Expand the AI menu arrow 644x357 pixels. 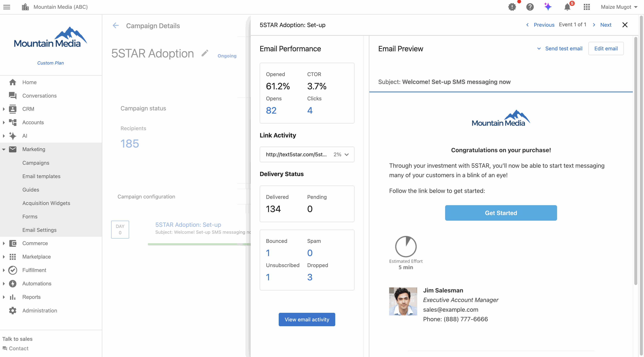point(4,136)
